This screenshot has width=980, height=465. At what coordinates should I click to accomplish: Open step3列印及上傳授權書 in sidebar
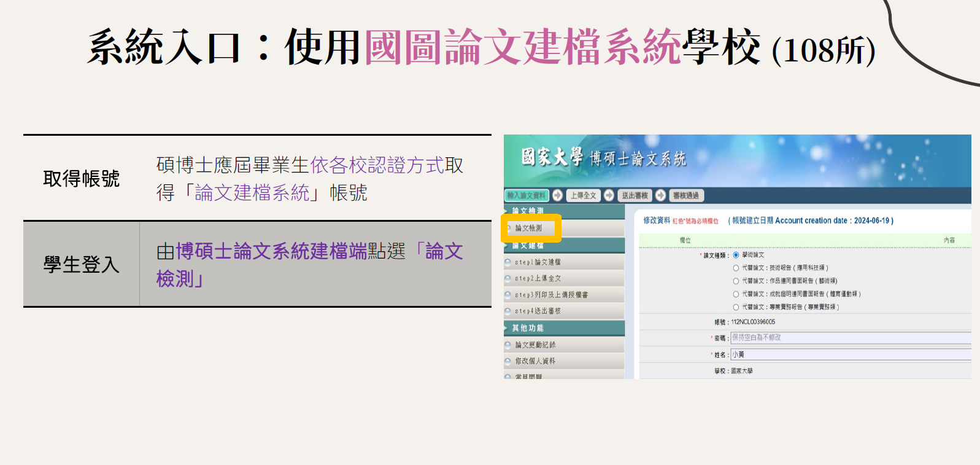click(551, 295)
